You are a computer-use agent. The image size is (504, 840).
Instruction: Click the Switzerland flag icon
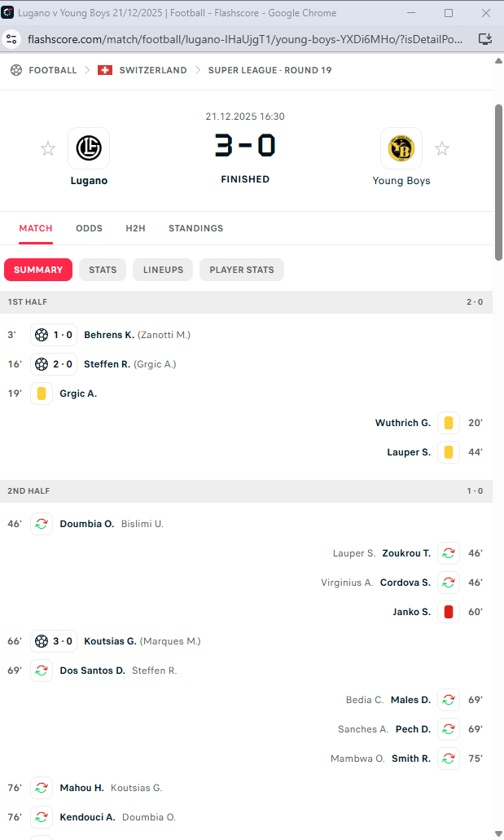pos(105,70)
